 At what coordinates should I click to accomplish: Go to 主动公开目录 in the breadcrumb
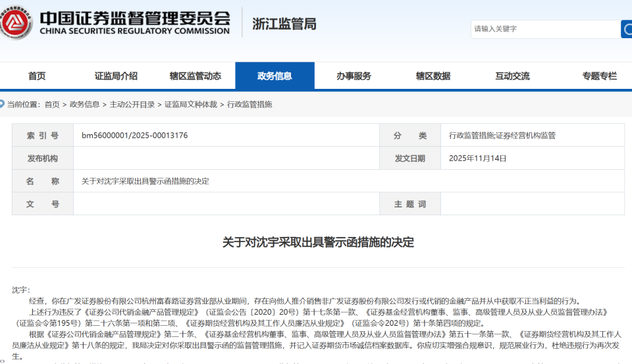(x=132, y=105)
